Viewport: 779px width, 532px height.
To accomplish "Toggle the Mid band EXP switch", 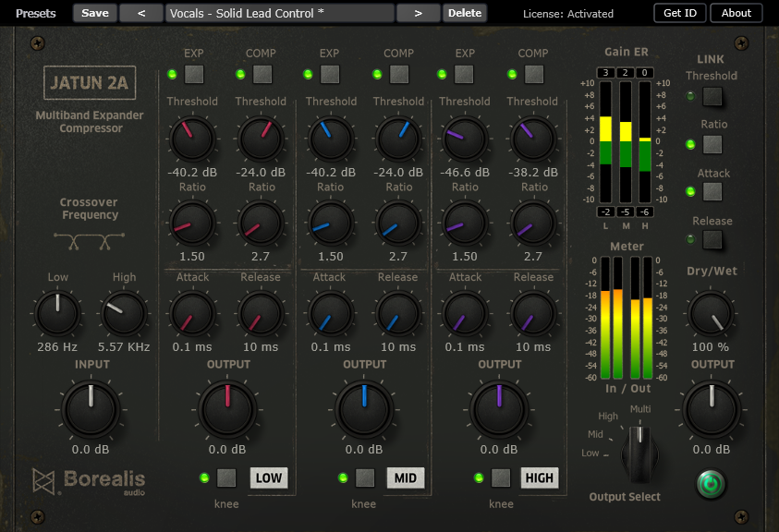I will point(330,75).
